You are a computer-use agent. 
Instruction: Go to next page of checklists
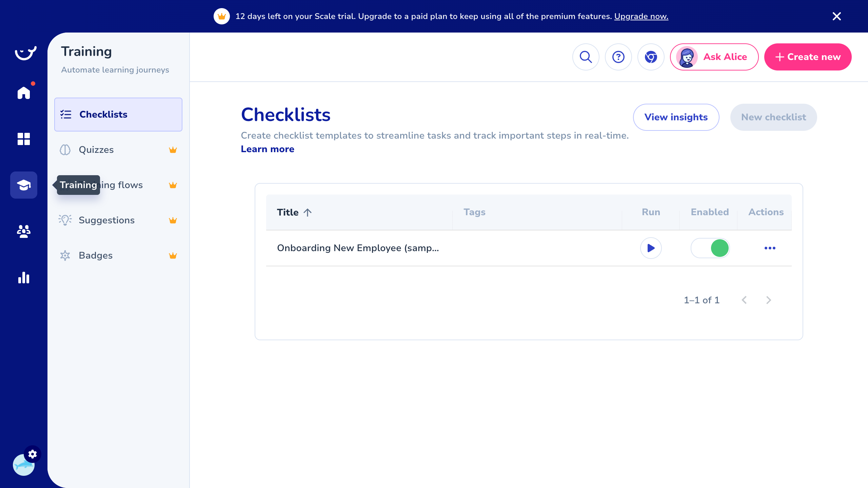tap(768, 300)
